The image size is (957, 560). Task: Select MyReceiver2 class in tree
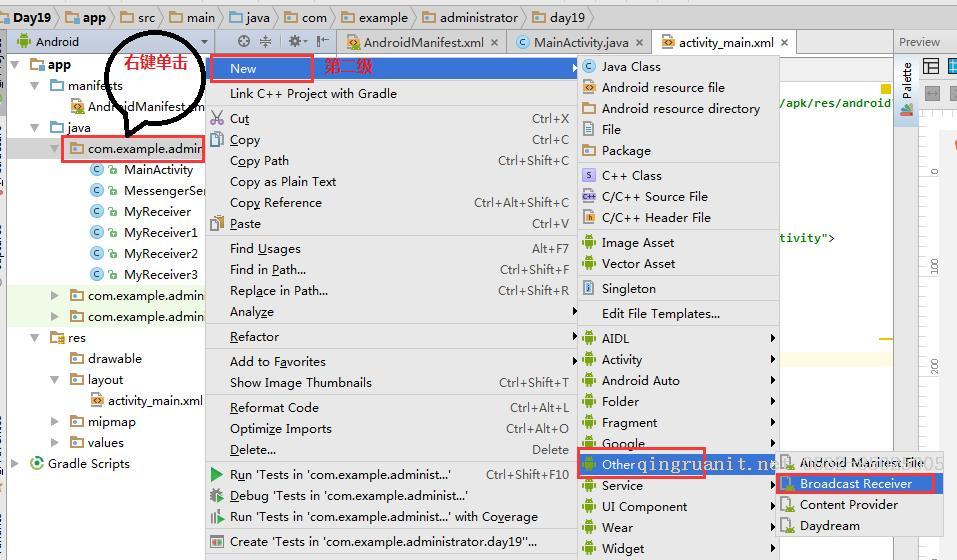point(161,254)
